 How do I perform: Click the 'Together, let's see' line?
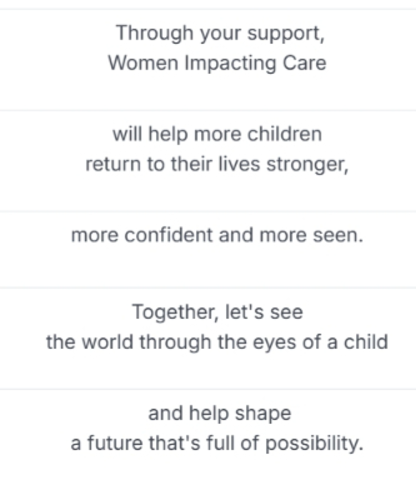[218, 313]
